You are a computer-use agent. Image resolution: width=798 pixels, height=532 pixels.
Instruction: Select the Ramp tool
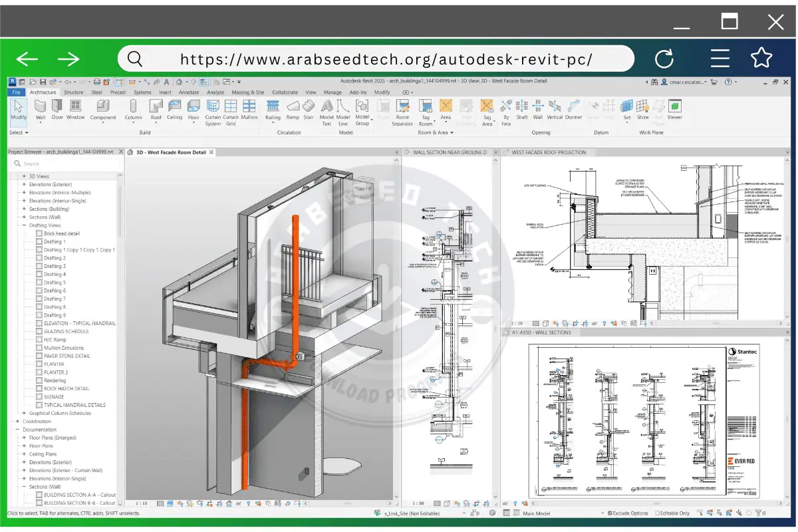[293, 110]
